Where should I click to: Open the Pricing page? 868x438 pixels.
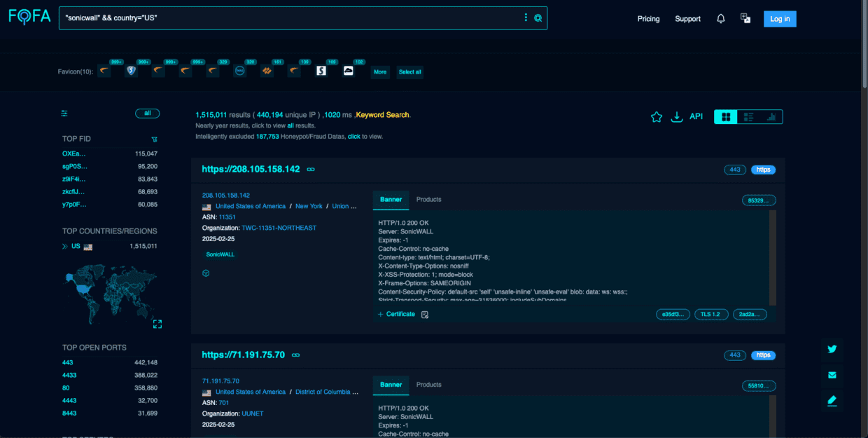coord(648,19)
